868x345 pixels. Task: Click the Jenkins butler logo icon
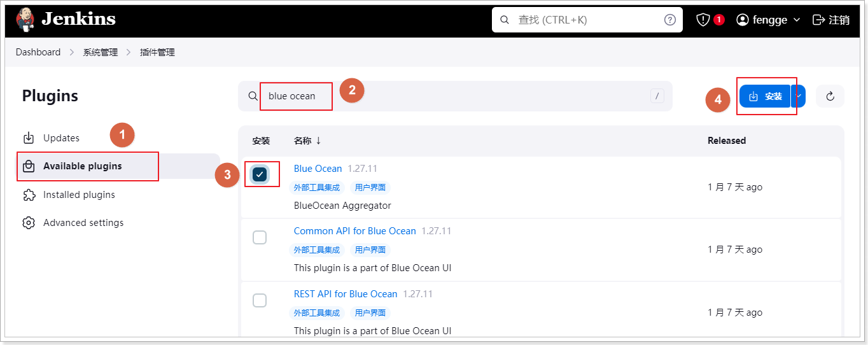coord(25,20)
